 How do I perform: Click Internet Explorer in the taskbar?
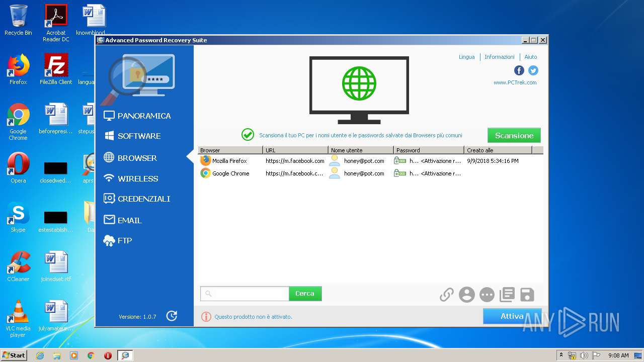point(40,355)
